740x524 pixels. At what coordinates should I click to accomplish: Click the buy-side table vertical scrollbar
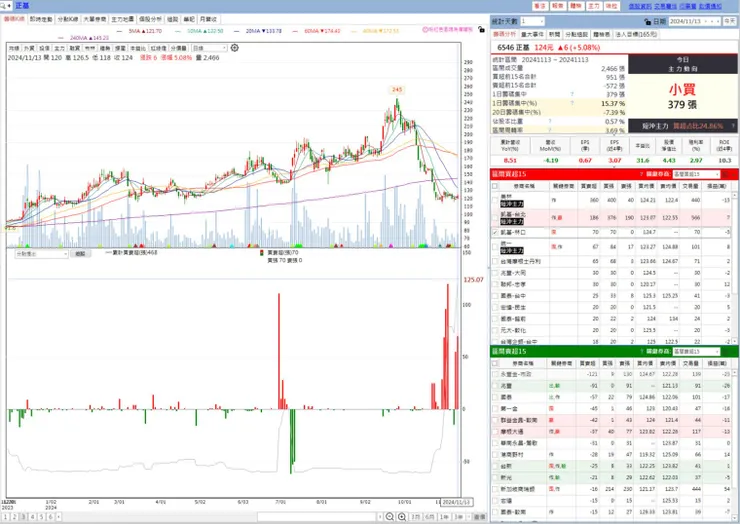(735, 266)
